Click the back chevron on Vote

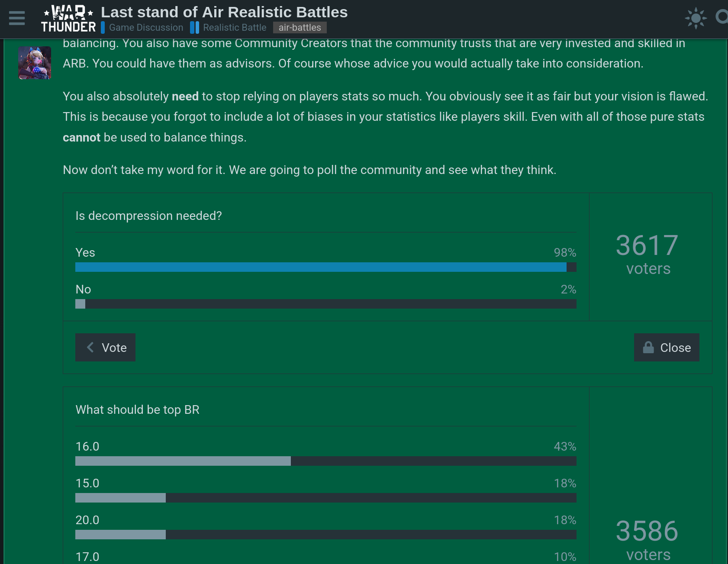point(90,348)
